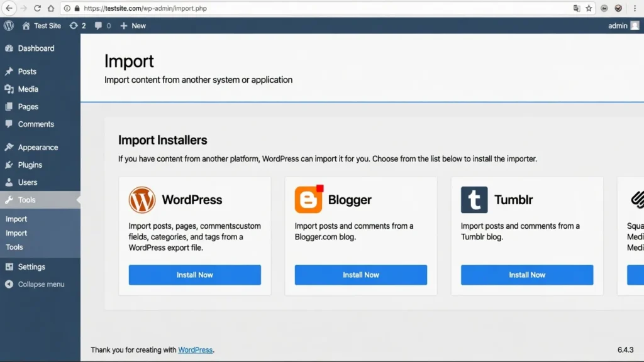Click the Comments speech bubble sidebar icon
The height and width of the screenshot is (362, 644).
(9, 124)
